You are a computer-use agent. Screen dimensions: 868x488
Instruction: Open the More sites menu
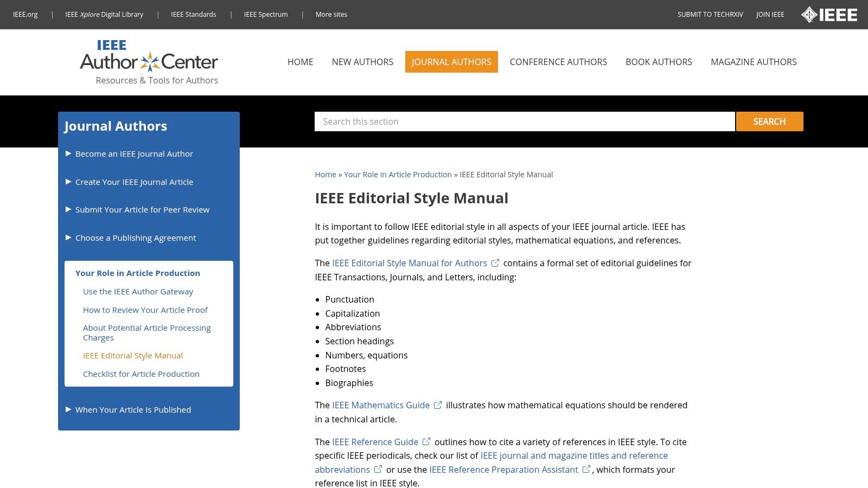tap(331, 15)
